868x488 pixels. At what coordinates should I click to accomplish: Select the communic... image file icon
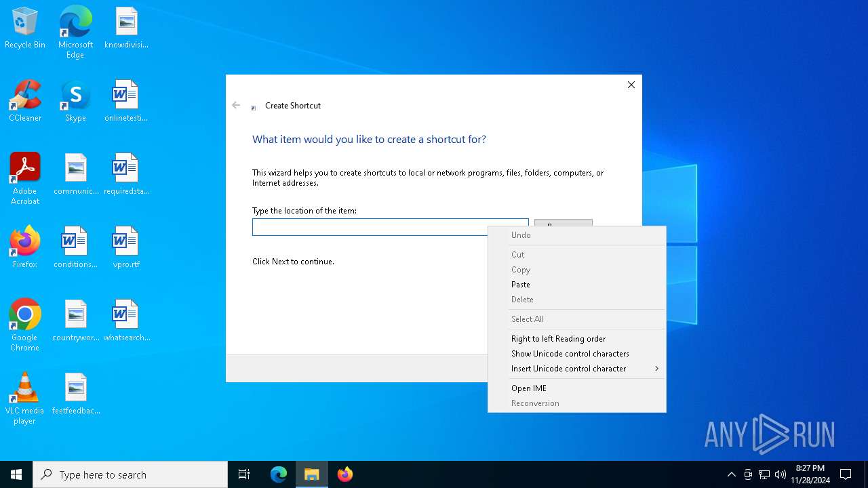76,175
